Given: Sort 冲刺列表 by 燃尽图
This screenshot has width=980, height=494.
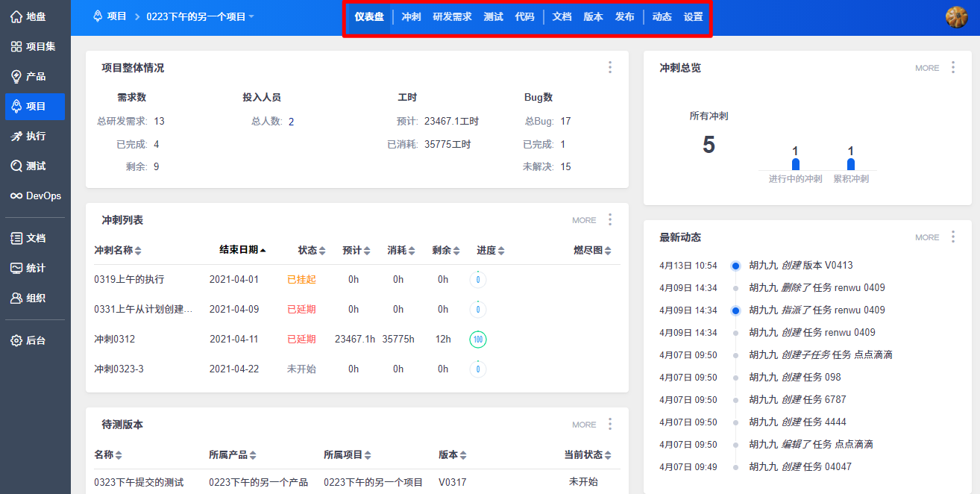Looking at the screenshot, I should pyautogui.click(x=593, y=251).
